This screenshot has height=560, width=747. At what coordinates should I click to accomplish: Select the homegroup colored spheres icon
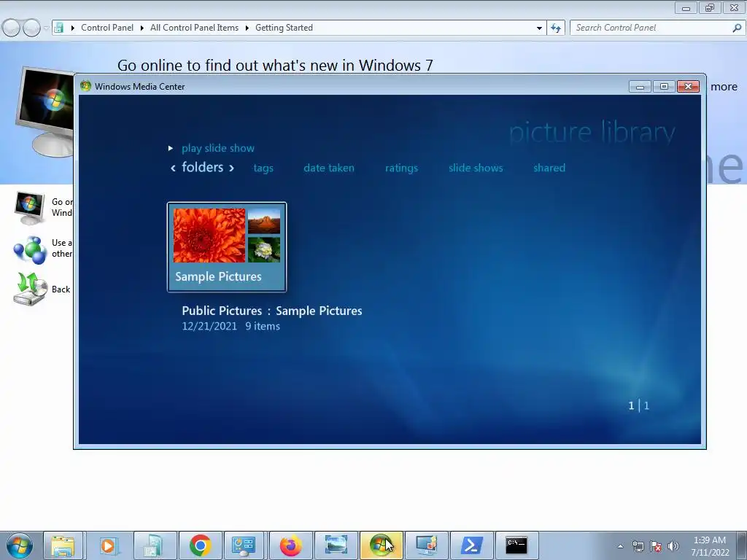pyautogui.click(x=30, y=249)
